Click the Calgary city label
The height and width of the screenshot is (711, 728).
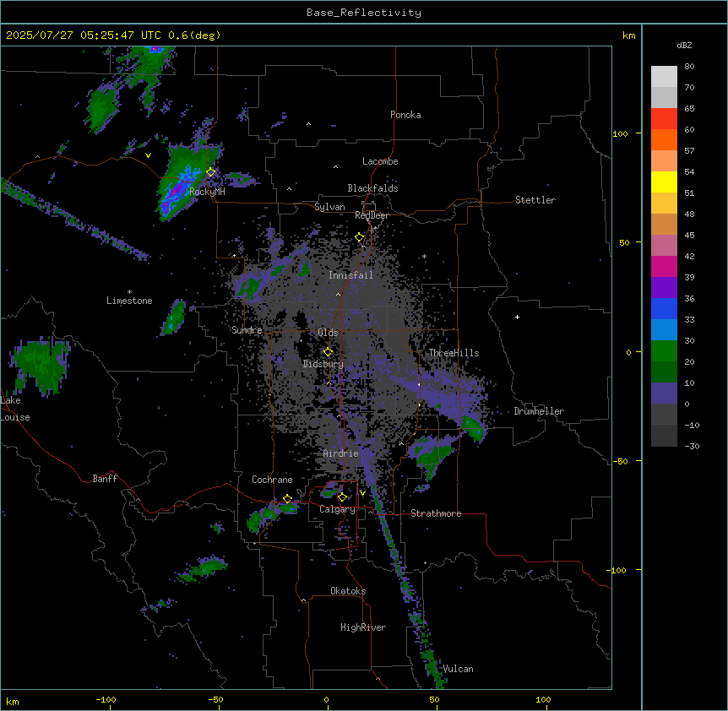[x=337, y=509]
